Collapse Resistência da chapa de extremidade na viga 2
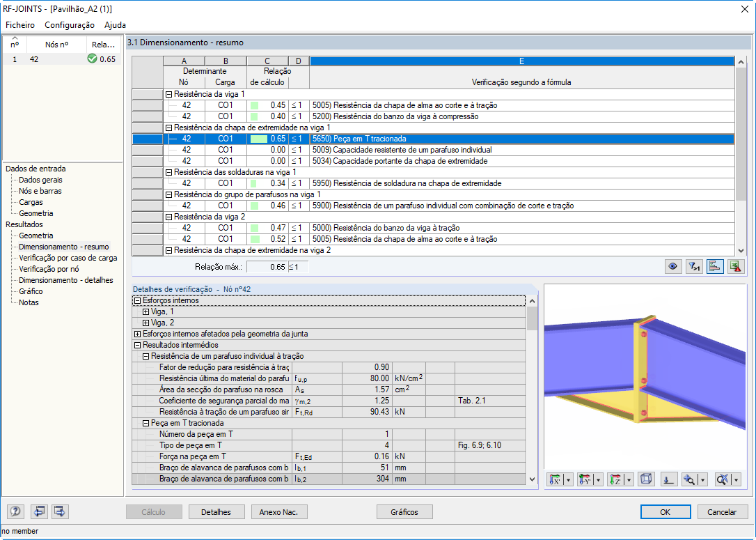Image resolution: width=756 pixels, height=540 pixels. click(168, 250)
